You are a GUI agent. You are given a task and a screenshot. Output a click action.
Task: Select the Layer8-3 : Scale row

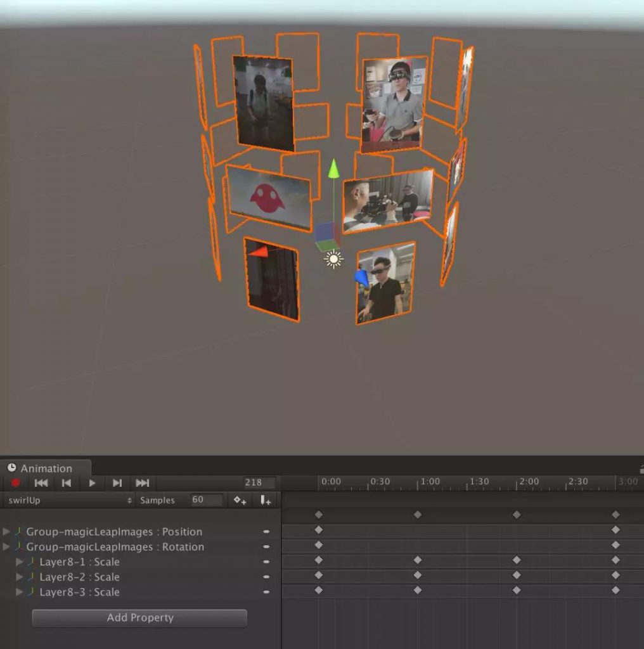click(140, 592)
